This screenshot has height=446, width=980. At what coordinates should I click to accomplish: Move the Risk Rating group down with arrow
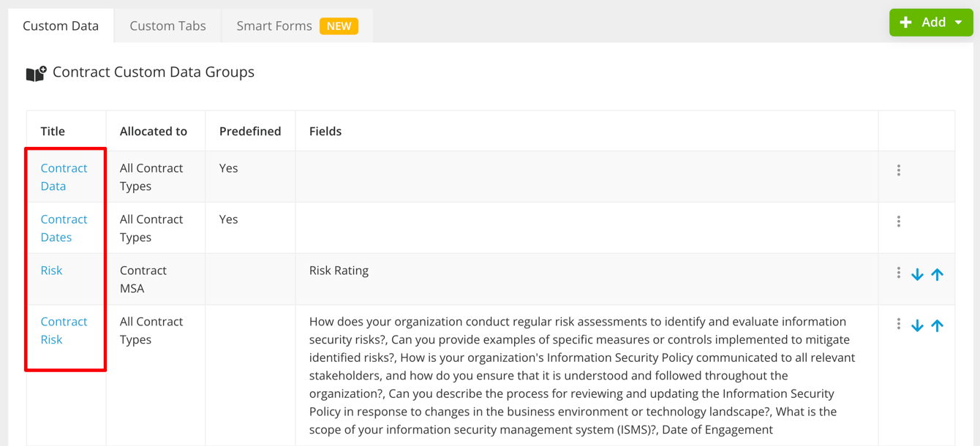tap(917, 275)
